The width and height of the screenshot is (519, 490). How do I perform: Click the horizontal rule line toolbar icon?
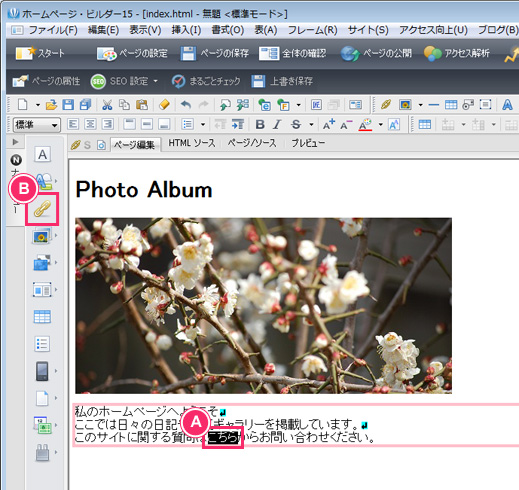click(434, 105)
